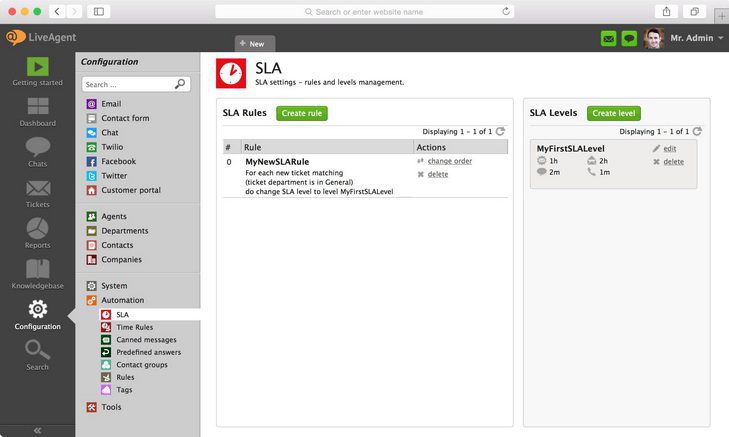This screenshot has width=729, height=437.
Task: Collapse the left sidebar with double chevron
Action: click(37, 429)
